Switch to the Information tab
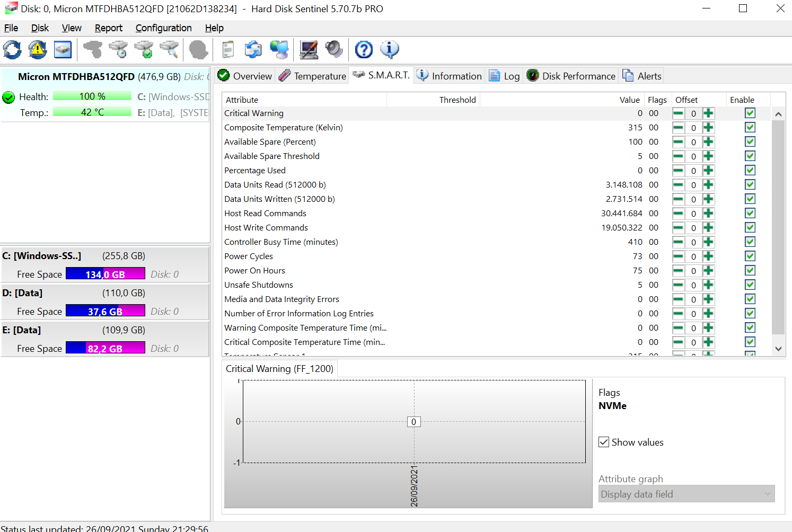This screenshot has width=792, height=532. [x=449, y=76]
